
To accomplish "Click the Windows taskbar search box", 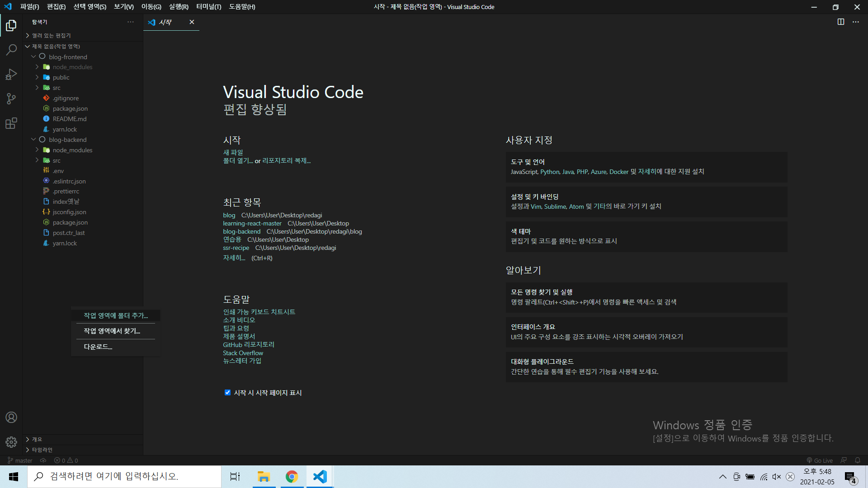I will click(124, 476).
